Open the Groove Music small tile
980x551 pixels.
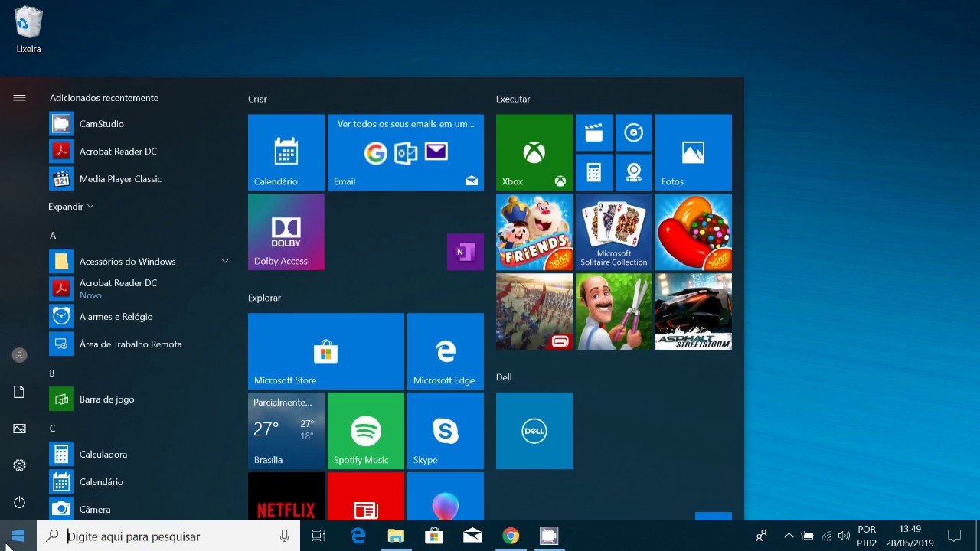point(633,132)
